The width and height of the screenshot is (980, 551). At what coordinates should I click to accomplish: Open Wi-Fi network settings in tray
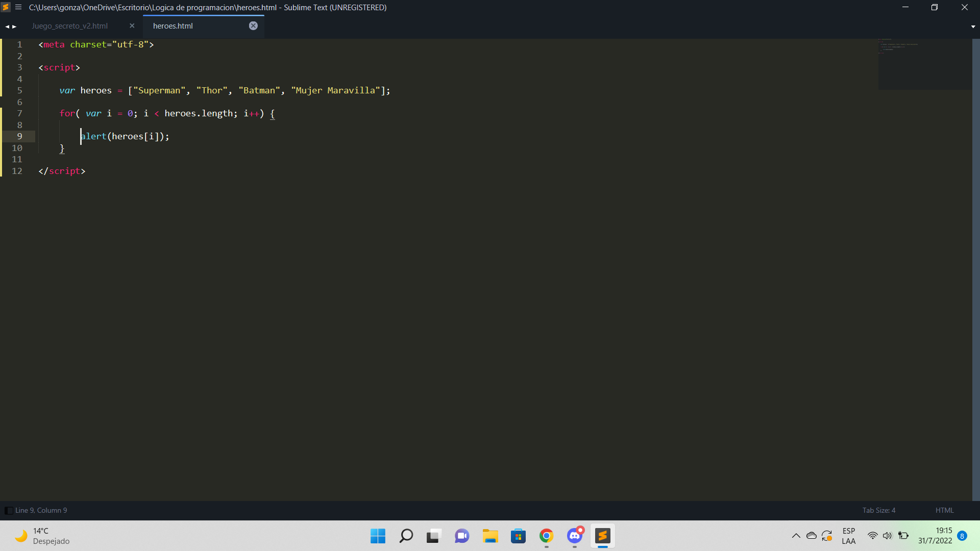coord(873,536)
